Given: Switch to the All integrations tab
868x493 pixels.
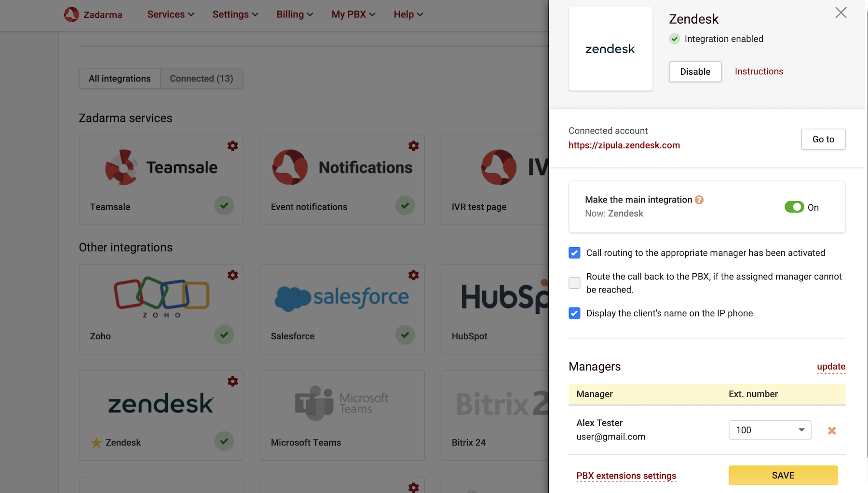Looking at the screenshot, I should coord(120,79).
